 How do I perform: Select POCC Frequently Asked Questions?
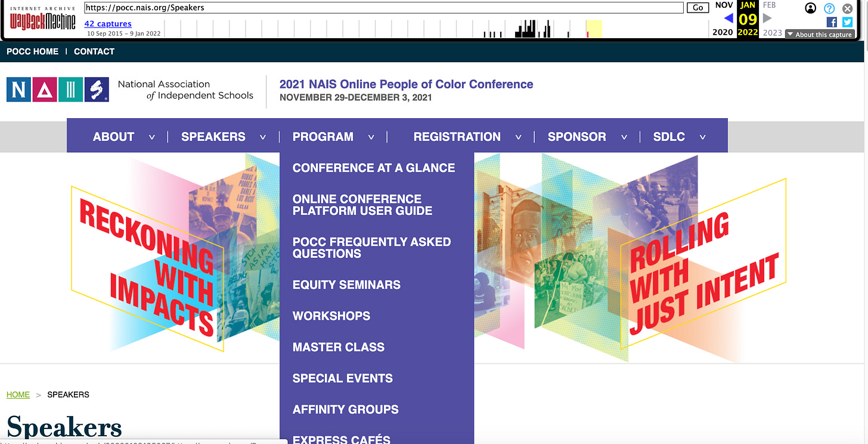[372, 248]
